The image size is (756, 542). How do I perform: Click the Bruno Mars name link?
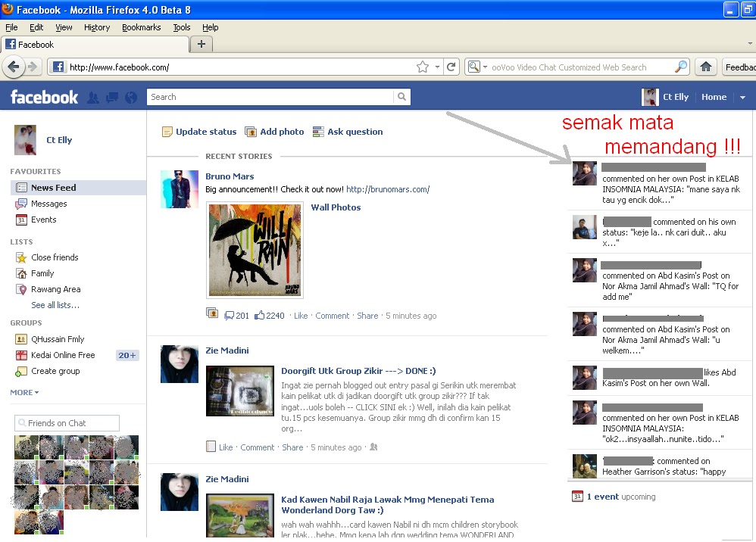point(230,176)
